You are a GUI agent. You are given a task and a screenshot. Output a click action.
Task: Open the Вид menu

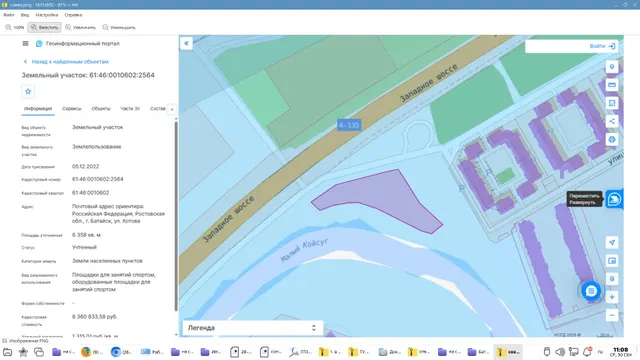click(25, 15)
